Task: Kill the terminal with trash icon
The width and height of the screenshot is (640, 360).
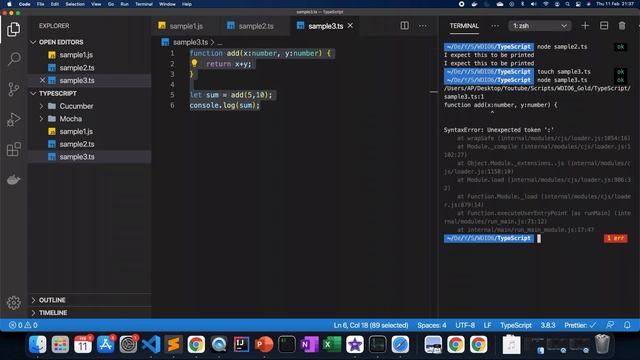Action: [x=622, y=26]
